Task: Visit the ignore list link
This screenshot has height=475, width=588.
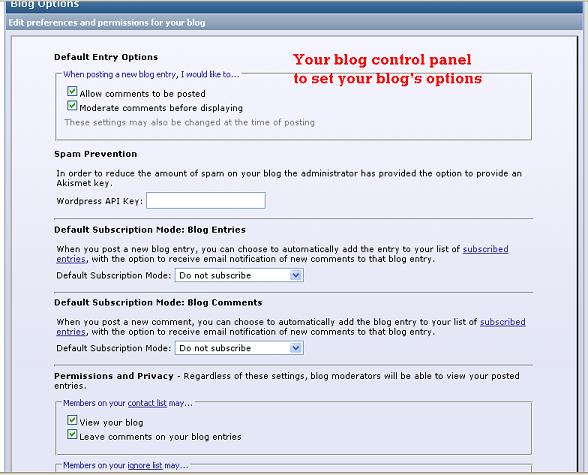Action: pos(145,465)
